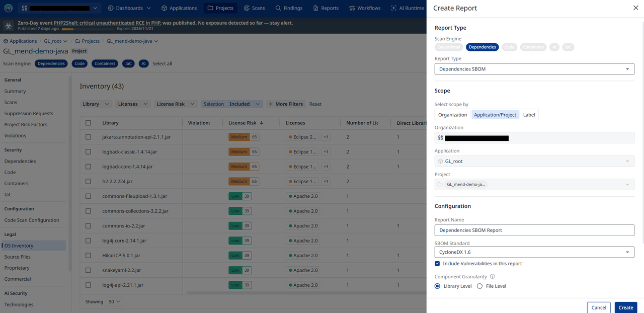This screenshot has width=644, height=313.
Task: Open the Licenses filter dropdown
Action: tap(133, 104)
